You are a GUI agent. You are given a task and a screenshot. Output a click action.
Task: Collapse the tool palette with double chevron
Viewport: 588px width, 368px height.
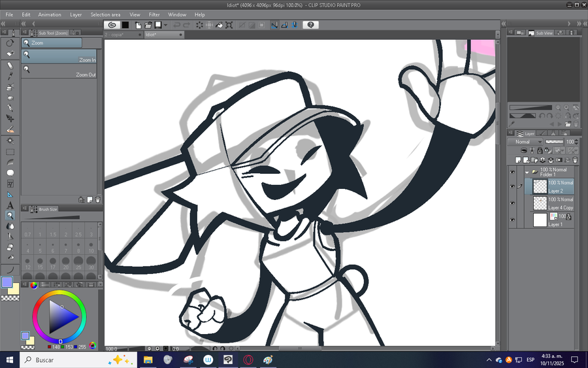point(3,24)
